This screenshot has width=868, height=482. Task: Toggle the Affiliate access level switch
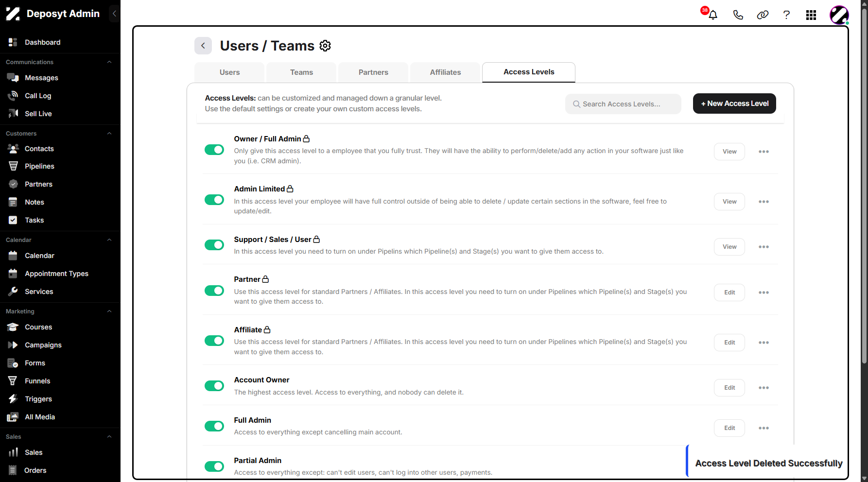[x=214, y=341]
